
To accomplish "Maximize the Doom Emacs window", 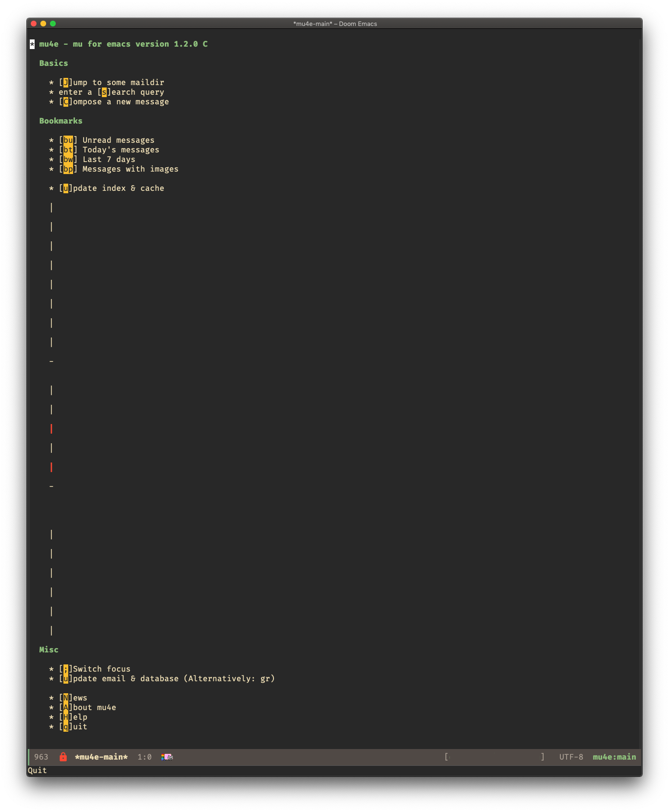I will [x=53, y=24].
